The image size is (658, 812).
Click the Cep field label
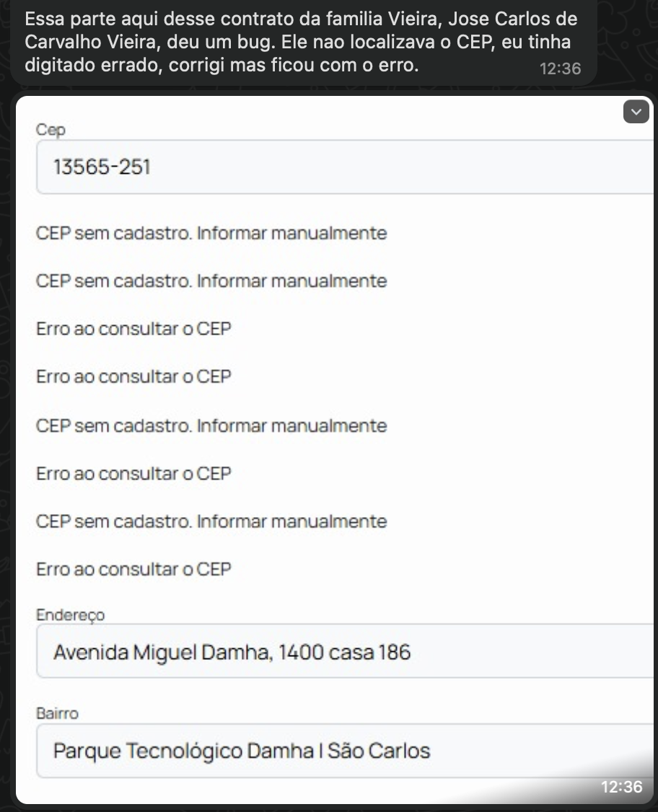pos(51,130)
